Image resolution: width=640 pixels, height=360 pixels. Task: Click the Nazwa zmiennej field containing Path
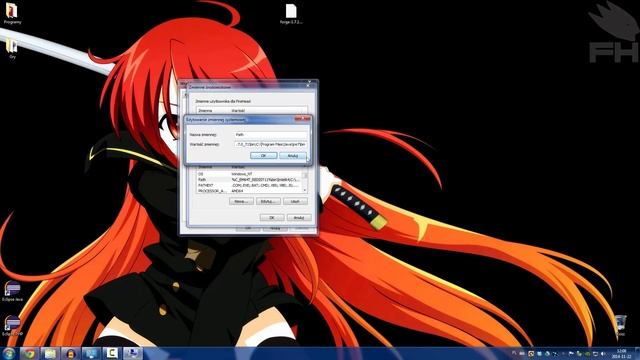point(271,134)
